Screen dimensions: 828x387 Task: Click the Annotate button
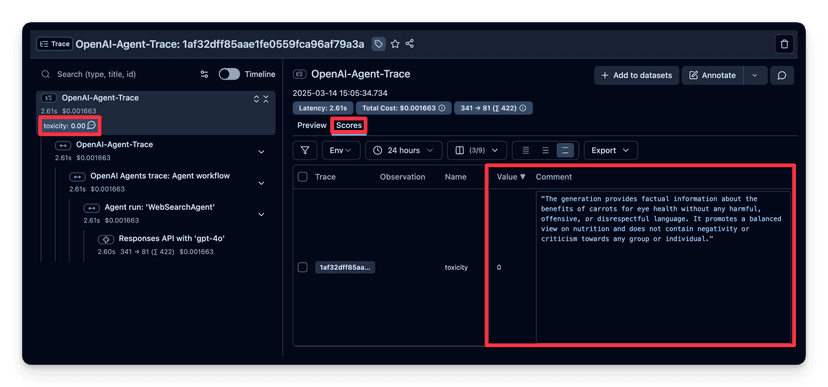(713, 75)
